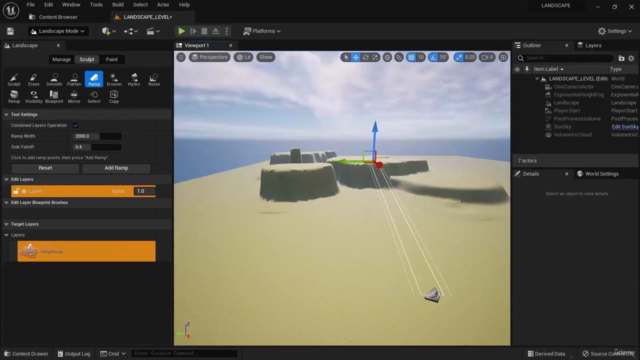Screen dimensions: 640x360
Task: Activate the rotate gizmo tool
Action: (x=366, y=57)
